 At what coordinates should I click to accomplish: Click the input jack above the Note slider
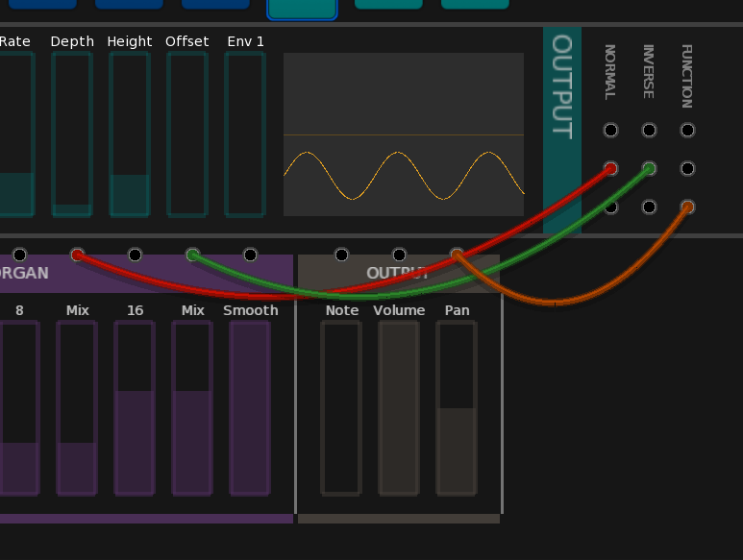point(341,255)
